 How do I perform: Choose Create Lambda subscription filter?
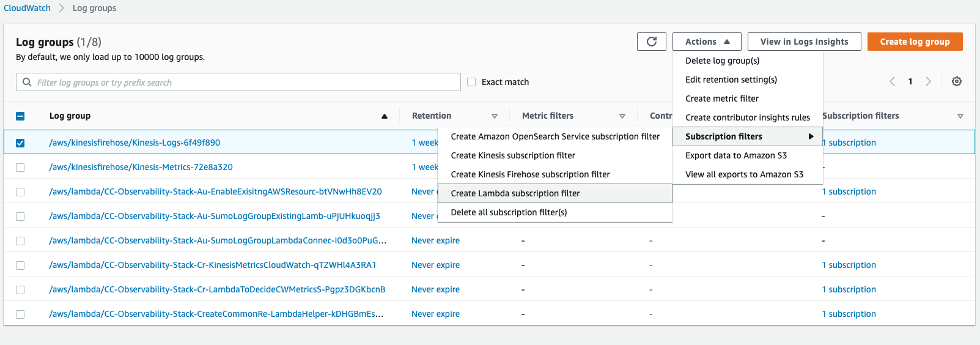(x=515, y=193)
